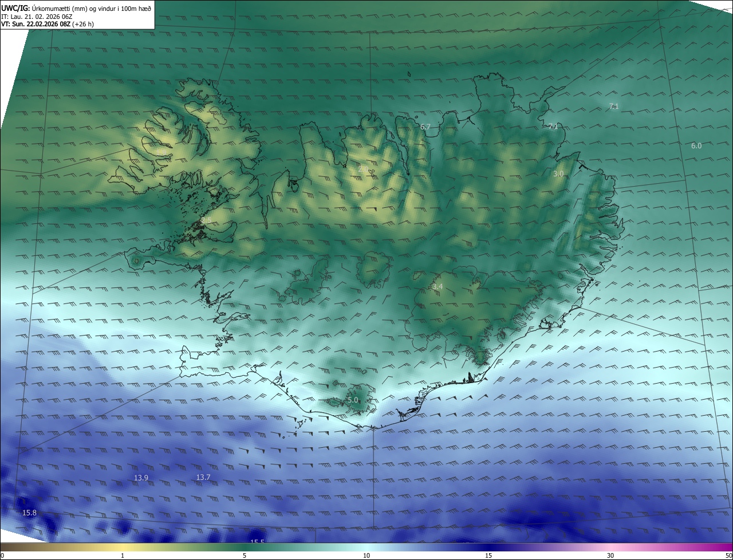
Task: Click the 3.0 precipitation value on the map
Action: 558,173
